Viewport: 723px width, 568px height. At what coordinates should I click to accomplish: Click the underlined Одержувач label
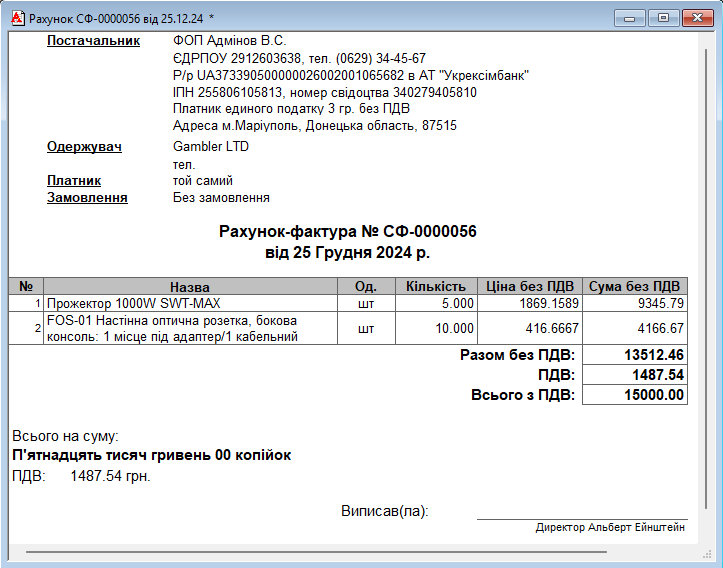[84, 147]
